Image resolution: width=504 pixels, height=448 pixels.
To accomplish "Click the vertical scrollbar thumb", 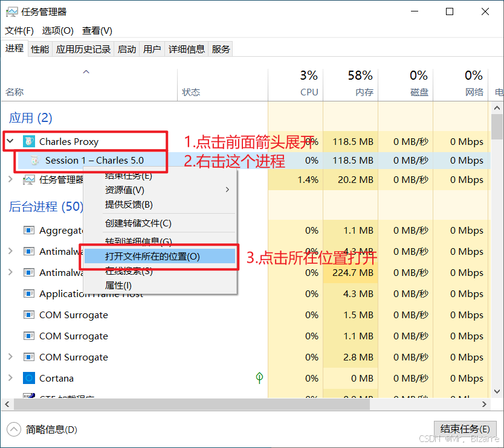I will [x=497, y=127].
